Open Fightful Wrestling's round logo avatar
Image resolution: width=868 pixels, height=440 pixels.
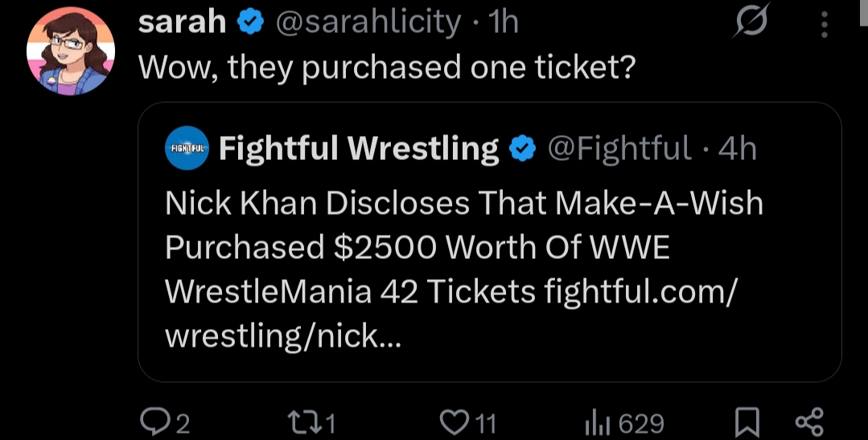187,148
